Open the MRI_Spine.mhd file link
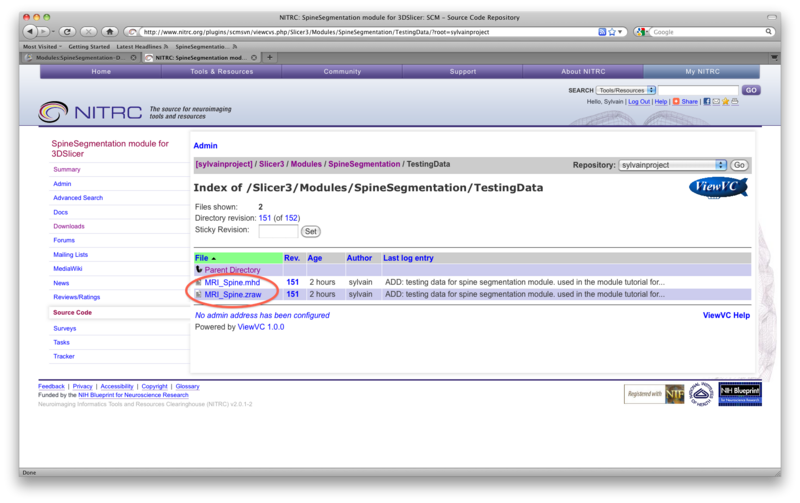Image resolution: width=800 pixels, height=503 pixels. coord(232,282)
